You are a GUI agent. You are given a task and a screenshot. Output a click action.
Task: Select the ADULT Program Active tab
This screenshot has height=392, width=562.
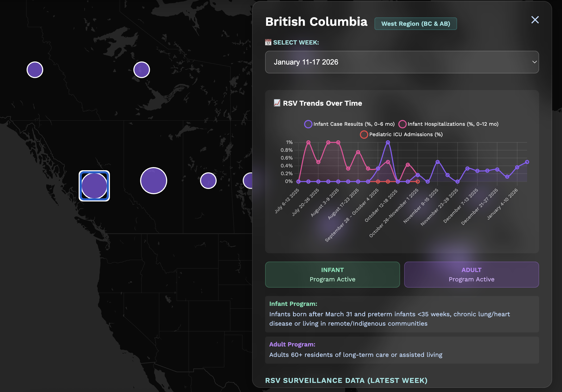471,275
